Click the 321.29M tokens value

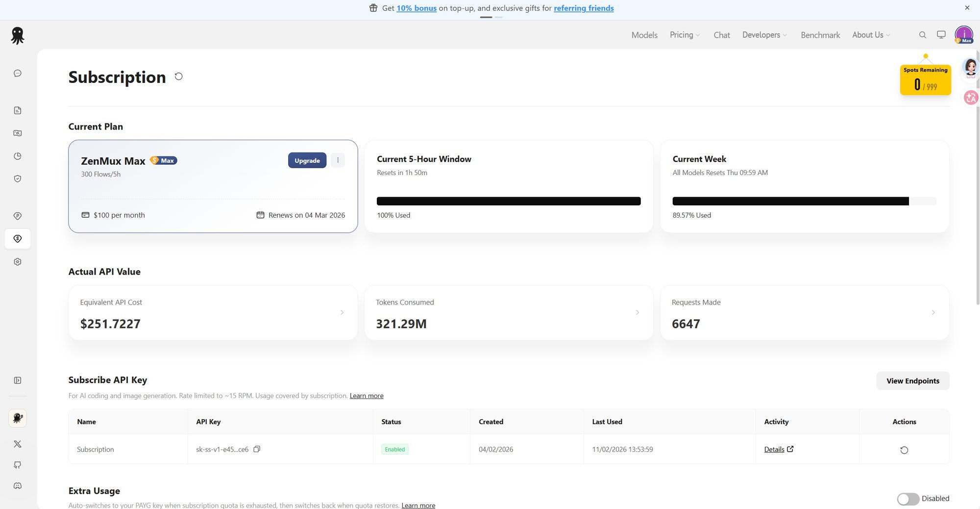[401, 324]
